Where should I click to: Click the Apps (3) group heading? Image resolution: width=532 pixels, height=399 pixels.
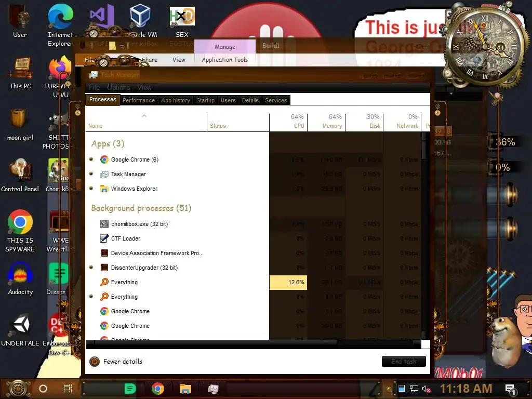click(108, 144)
